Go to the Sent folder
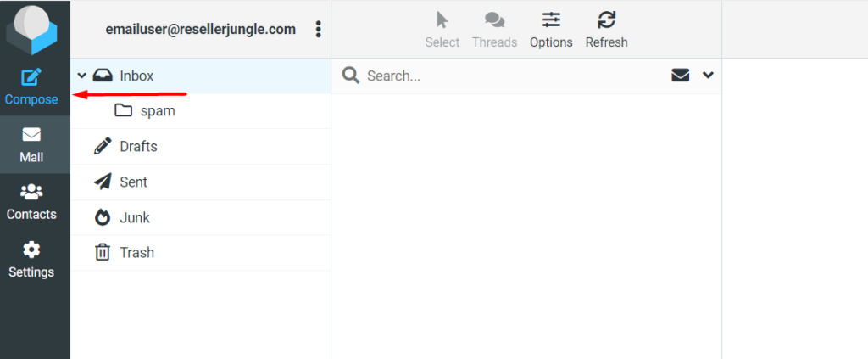868x359 pixels. click(x=133, y=182)
